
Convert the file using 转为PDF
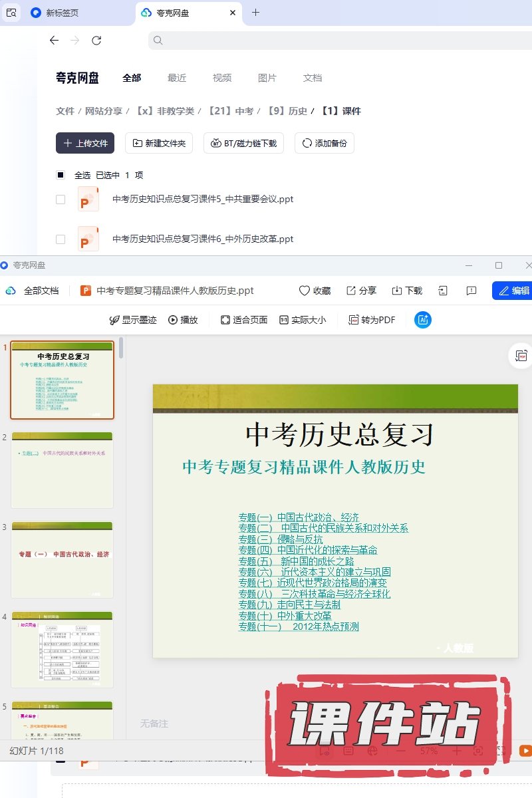pos(372,320)
